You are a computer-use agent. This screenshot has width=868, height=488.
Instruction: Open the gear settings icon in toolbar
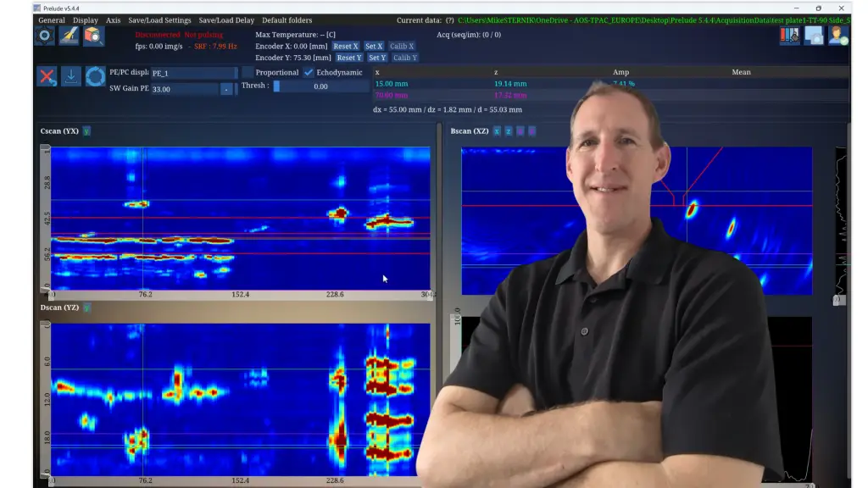[x=44, y=36]
